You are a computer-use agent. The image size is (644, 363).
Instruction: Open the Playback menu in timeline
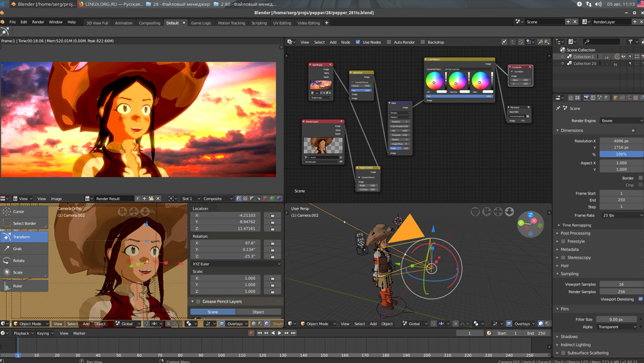pyautogui.click(x=23, y=333)
